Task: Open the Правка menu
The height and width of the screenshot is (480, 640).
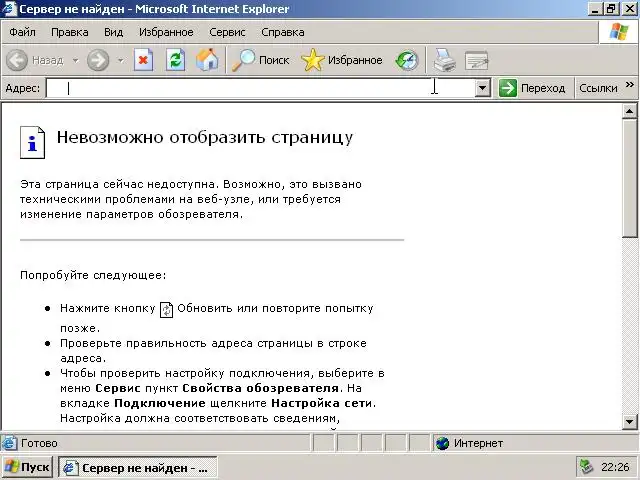Action: coord(69,32)
